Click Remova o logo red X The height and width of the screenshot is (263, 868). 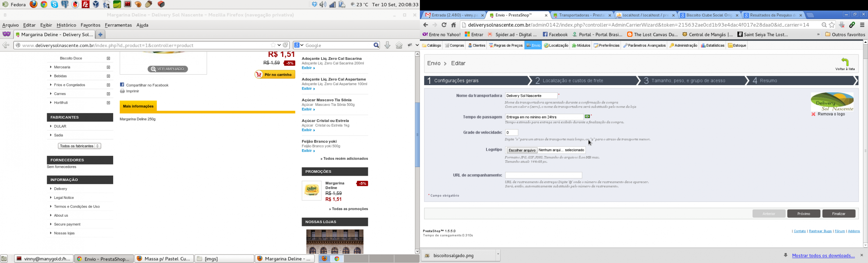(x=813, y=114)
